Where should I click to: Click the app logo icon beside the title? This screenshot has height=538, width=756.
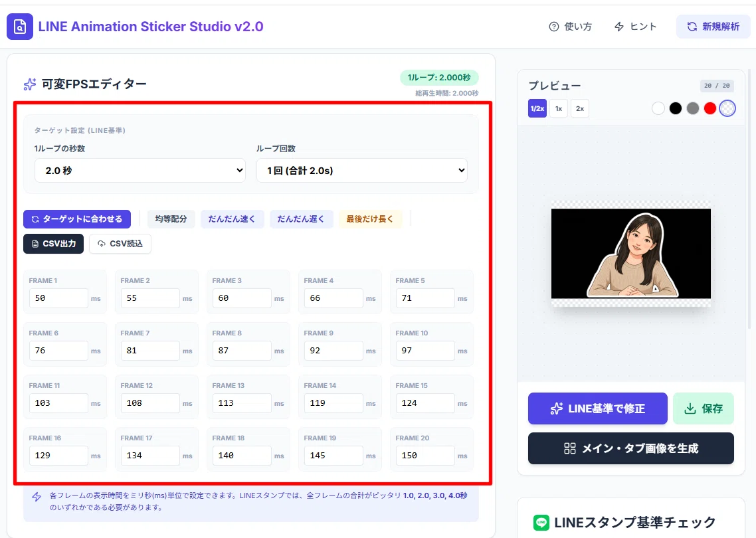[20, 27]
